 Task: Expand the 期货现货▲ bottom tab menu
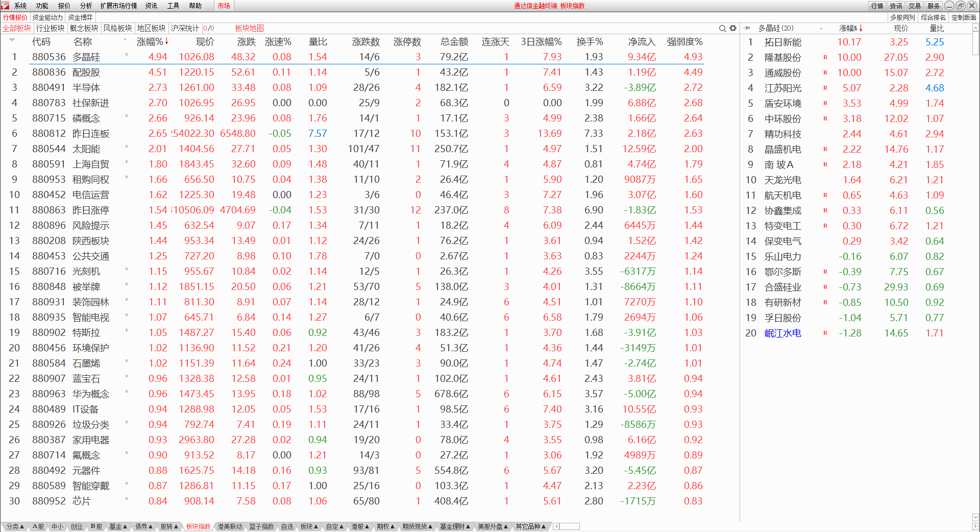tap(418, 526)
